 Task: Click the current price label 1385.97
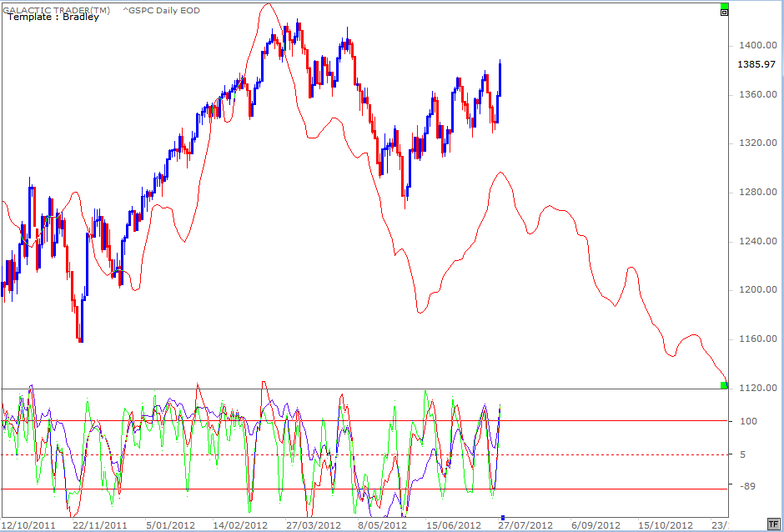tap(756, 64)
